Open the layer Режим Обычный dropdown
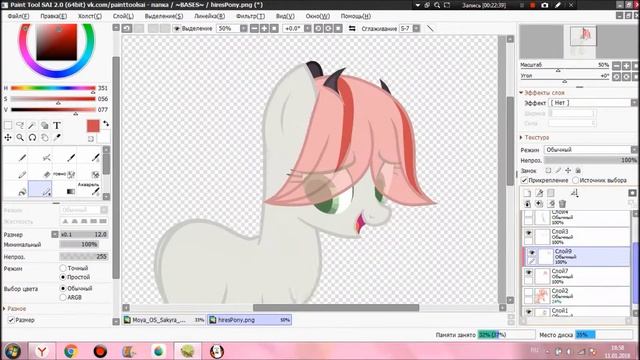 point(634,150)
